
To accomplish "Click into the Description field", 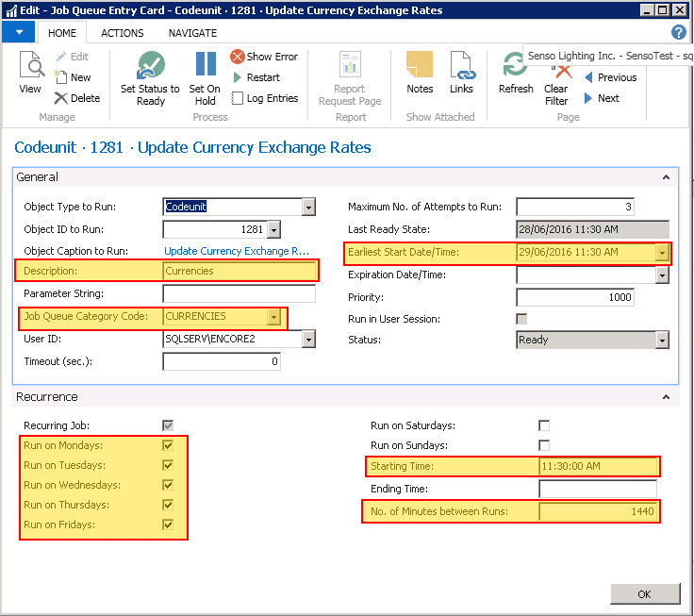I will [240, 271].
